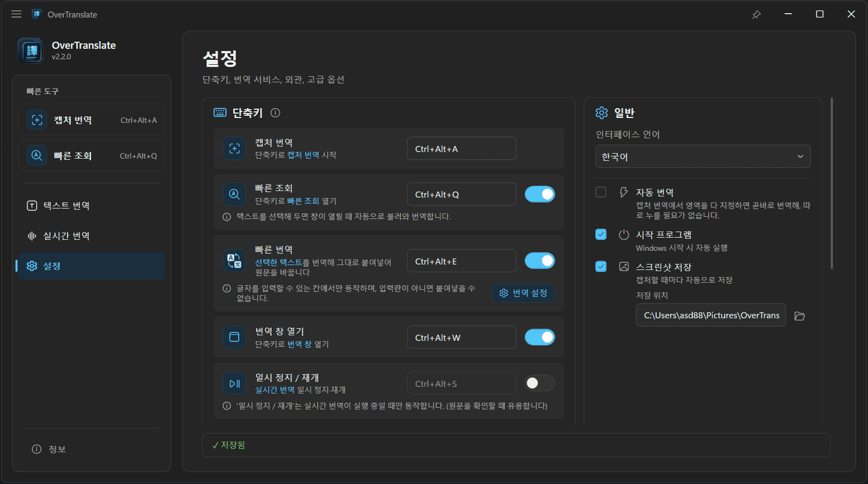Enable the 일시 정지 / 재개 toggle
This screenshot has width=868, height=484.
tap(540, 383)
